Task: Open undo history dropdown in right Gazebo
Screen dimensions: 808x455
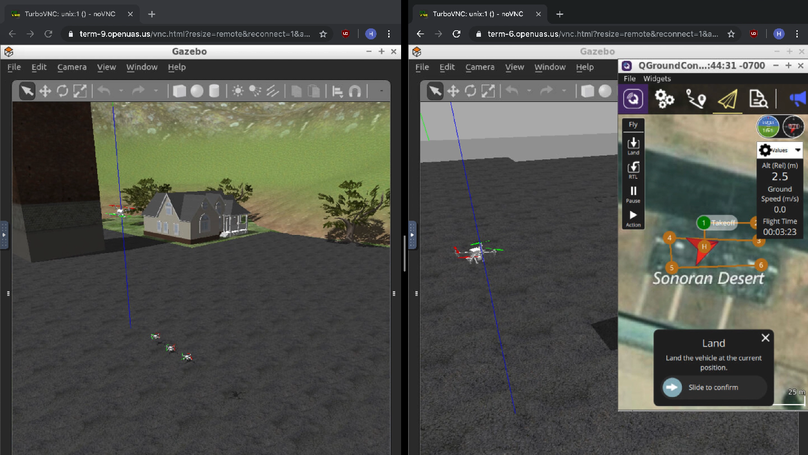Action: [x=529, y=91]
